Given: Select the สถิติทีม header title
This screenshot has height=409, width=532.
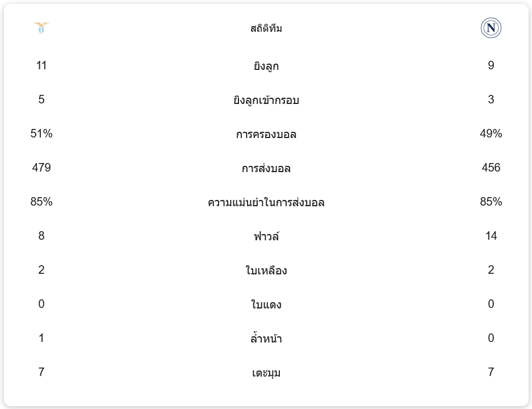Looking at the screenshot, I should [x=266, y=28].
